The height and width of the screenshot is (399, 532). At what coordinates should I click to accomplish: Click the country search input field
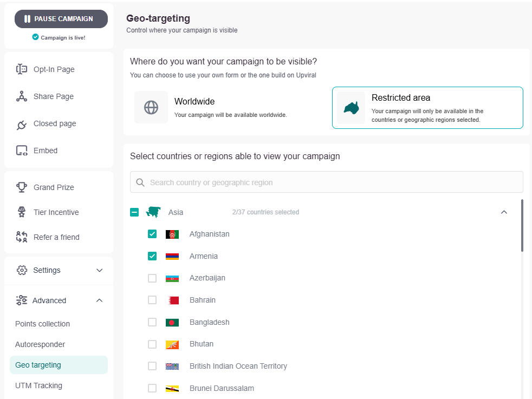tap(326, 182)
